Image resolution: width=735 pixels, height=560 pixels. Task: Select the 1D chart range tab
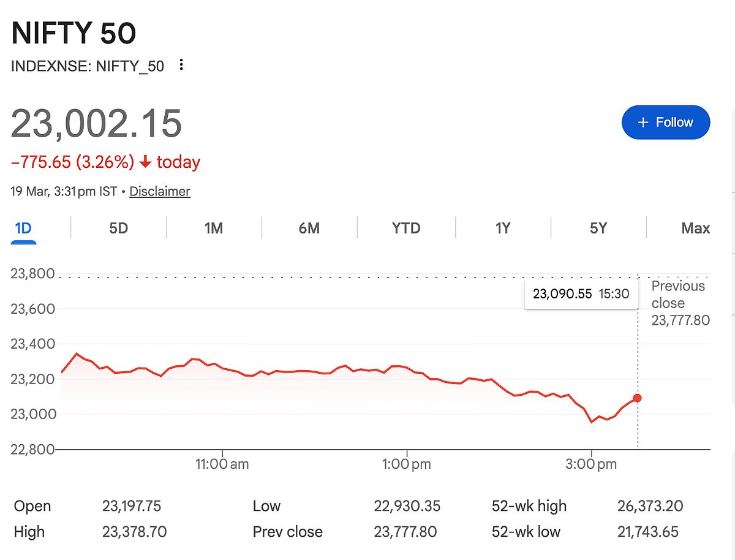click(x=23, y=229)
